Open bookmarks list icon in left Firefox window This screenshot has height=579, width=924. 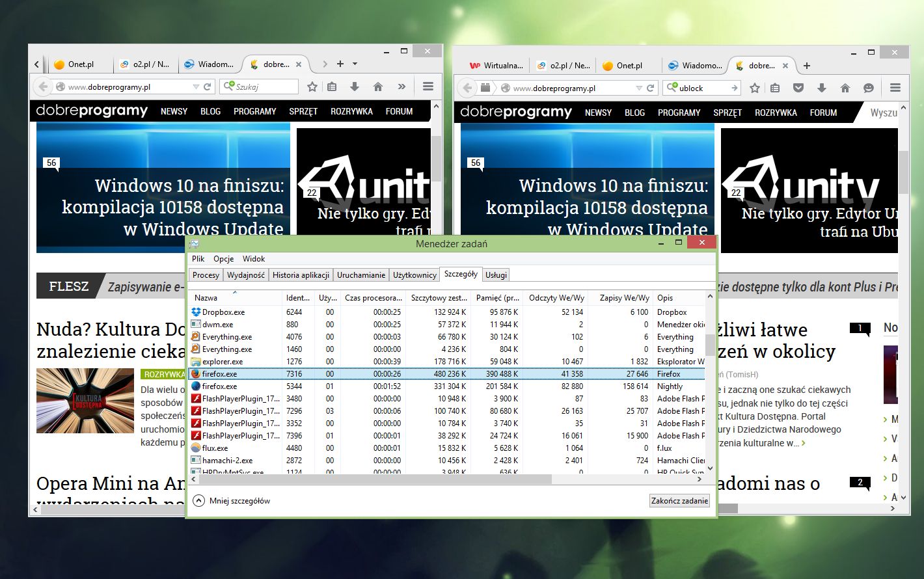click(333, 87)
